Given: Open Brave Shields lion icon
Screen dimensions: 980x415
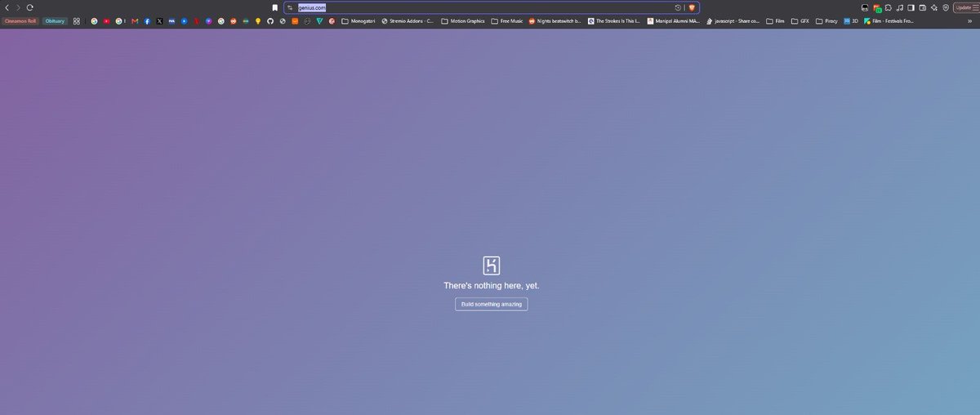Looking at the screenshot, I should tap(691, 7).
